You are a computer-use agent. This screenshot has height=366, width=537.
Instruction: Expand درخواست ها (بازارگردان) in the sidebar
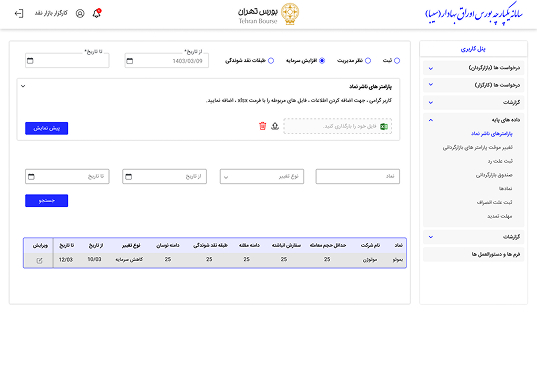(x=474, y=68)
